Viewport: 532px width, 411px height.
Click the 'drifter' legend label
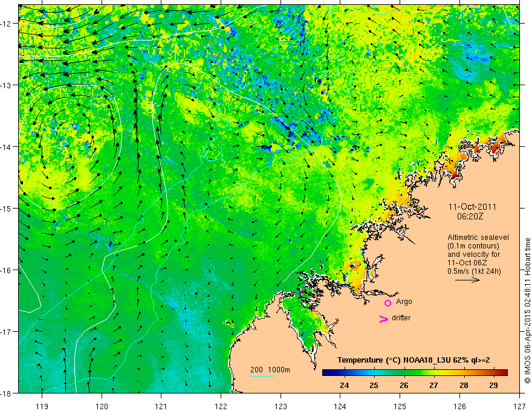401,318
